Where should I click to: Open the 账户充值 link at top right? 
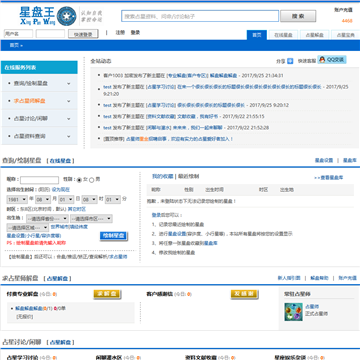tap(343, 10)
